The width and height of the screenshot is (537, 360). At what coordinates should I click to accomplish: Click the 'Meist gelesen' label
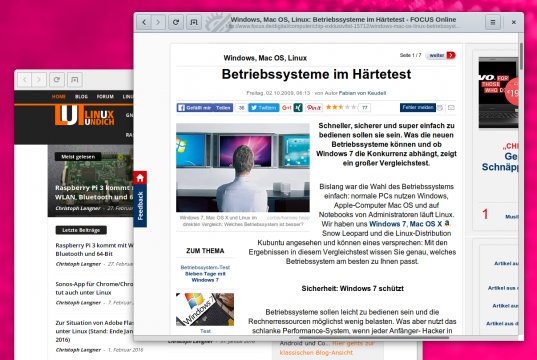click(x=78, y=157)
